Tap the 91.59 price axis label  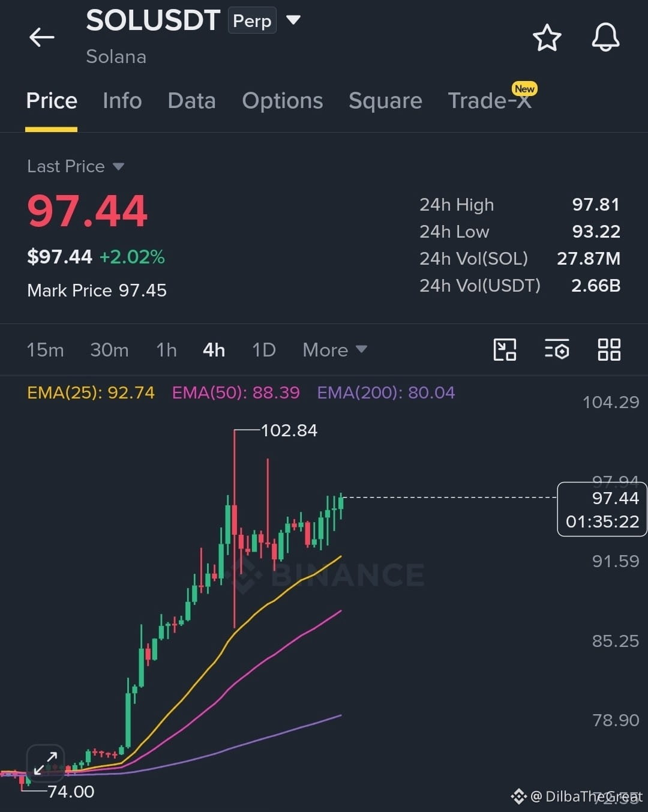point(616,561)
